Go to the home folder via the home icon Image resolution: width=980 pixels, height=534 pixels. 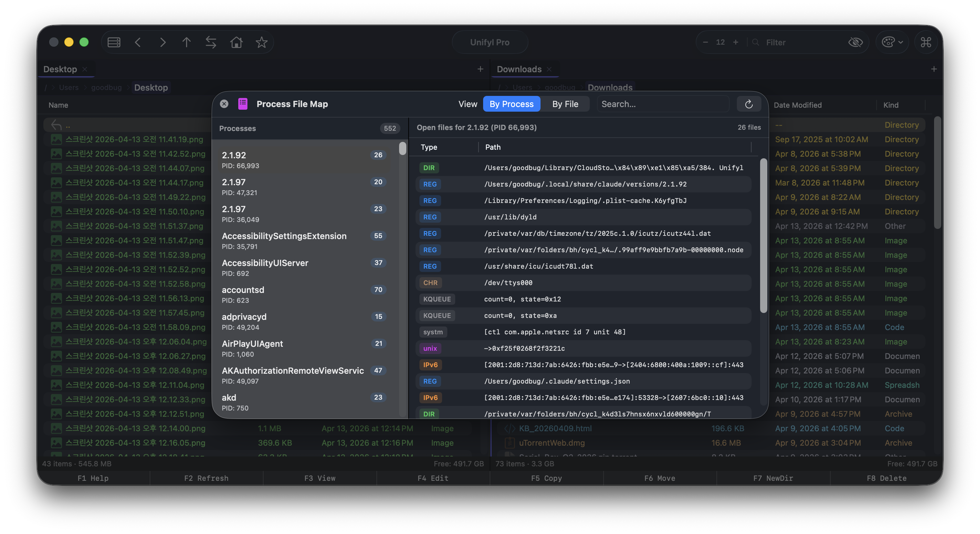pyautogui.click(x=236, y=42)
